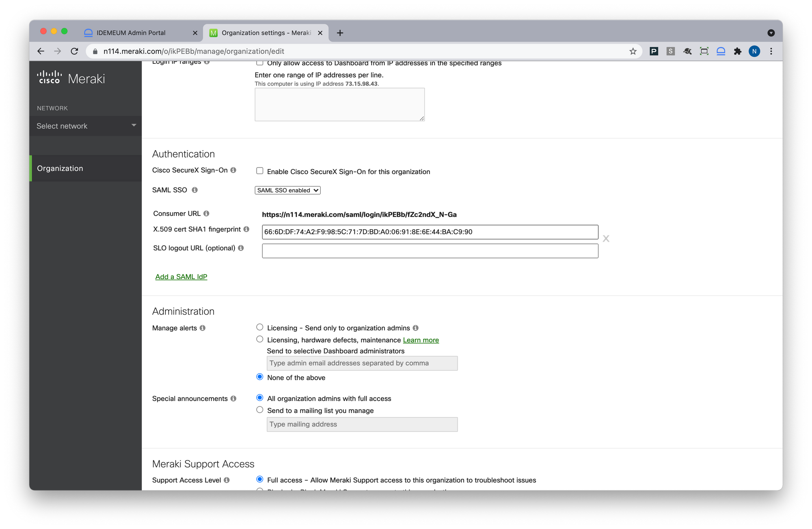
Task: Reload the Meraki organization page
Action: coord(74,51)
